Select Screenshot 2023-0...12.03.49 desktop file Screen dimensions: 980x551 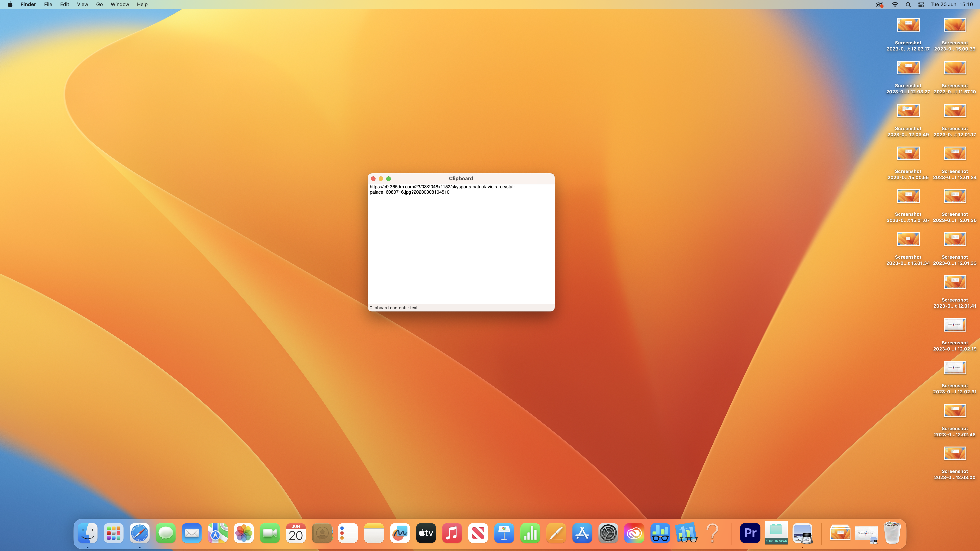(x=908, y=120)
